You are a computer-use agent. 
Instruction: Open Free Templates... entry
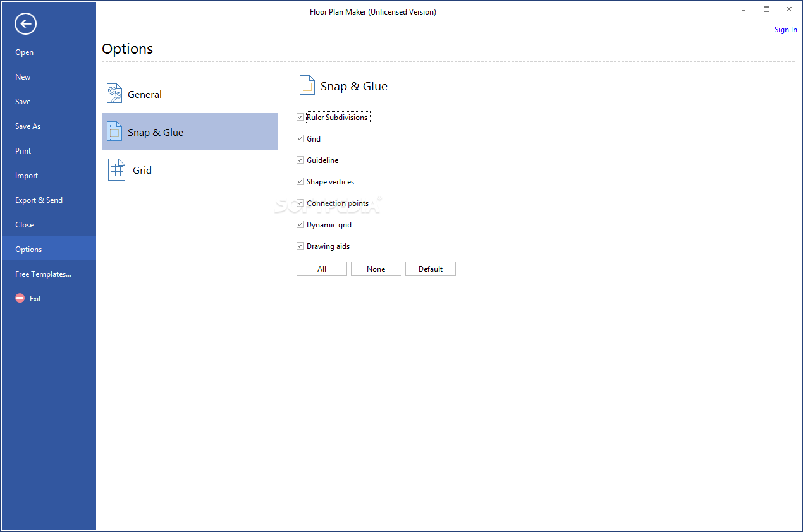tap(49, 274)
